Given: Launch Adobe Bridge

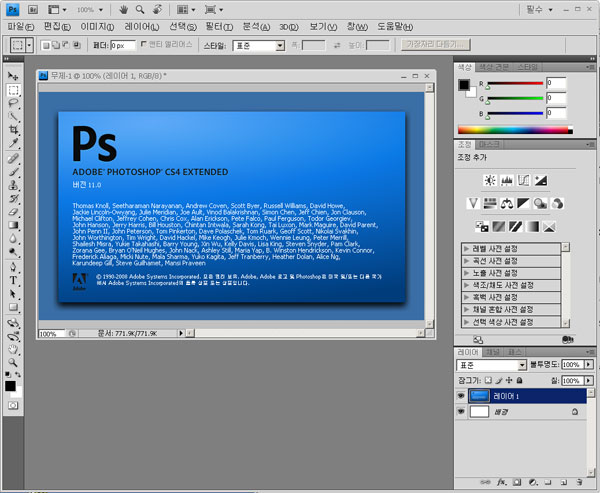Looking at the screenshot, I should click(x=33, y=10).
